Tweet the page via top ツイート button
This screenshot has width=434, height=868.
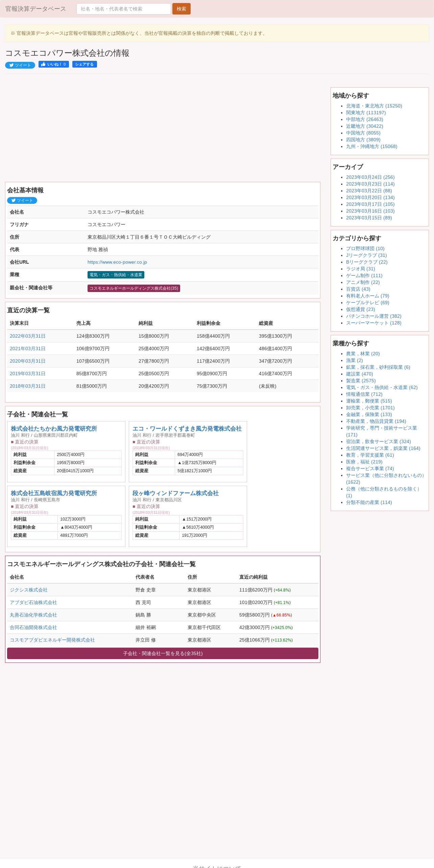20,65
